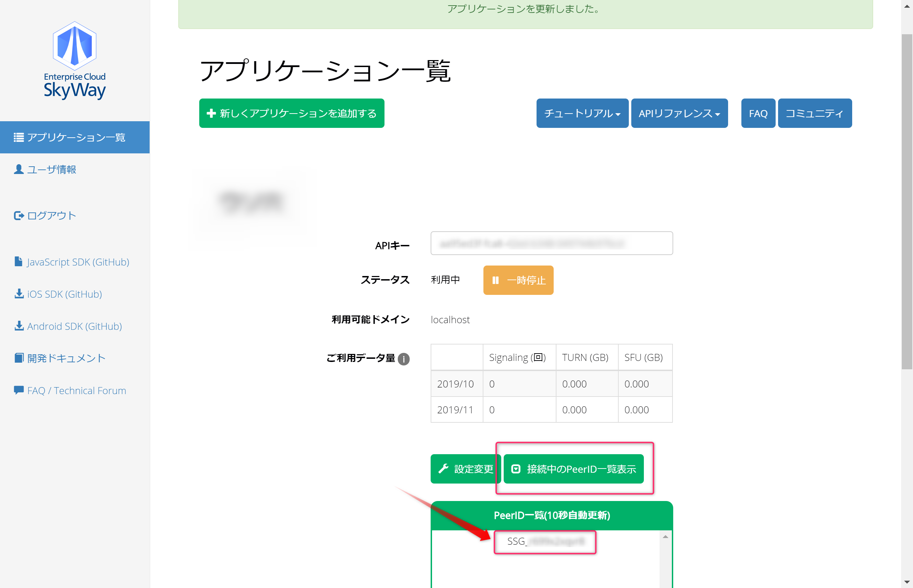This screenshot has width=913, height=588.
Task: Expand the チュートリアル dropdown
Action: point(582,114)
